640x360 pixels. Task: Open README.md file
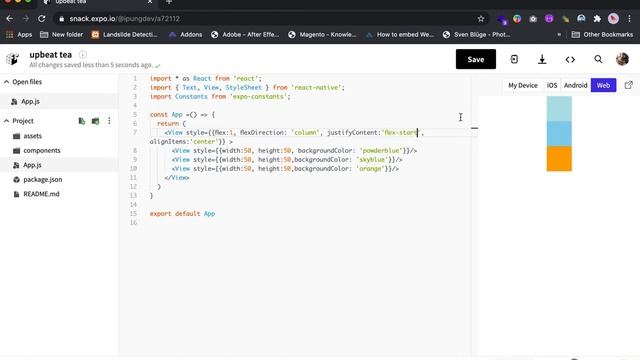(x=41, y=194)
